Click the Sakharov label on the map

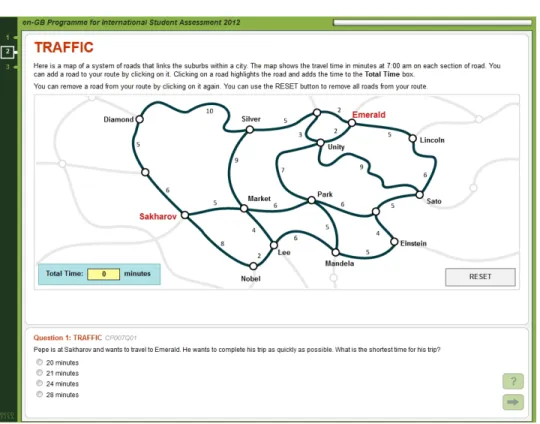(158, 216)
